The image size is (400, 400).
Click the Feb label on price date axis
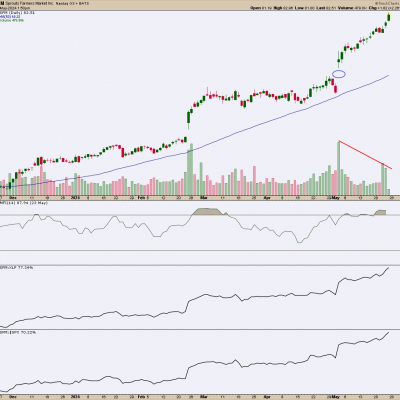pyautogui.click(x=142, y=198)
